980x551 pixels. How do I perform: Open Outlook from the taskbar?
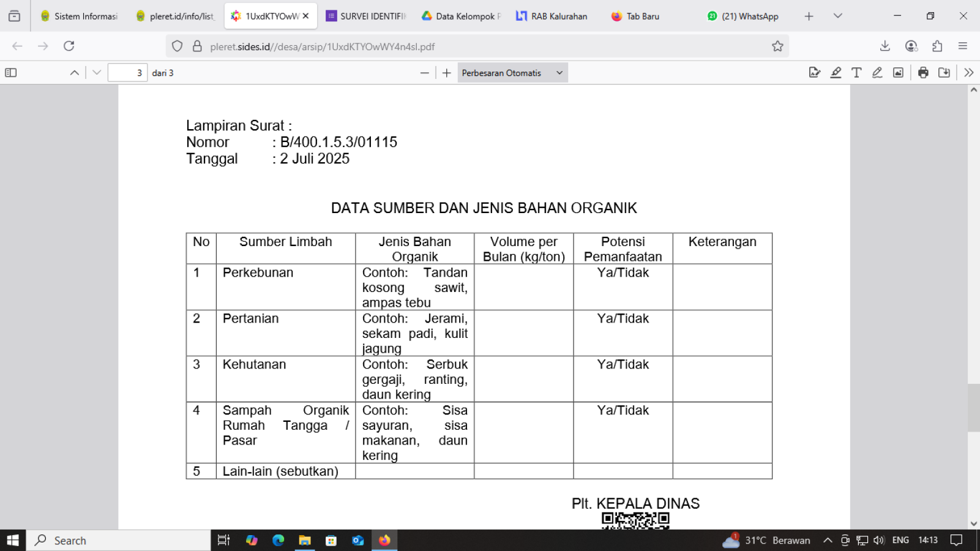[x=358, y=541]
